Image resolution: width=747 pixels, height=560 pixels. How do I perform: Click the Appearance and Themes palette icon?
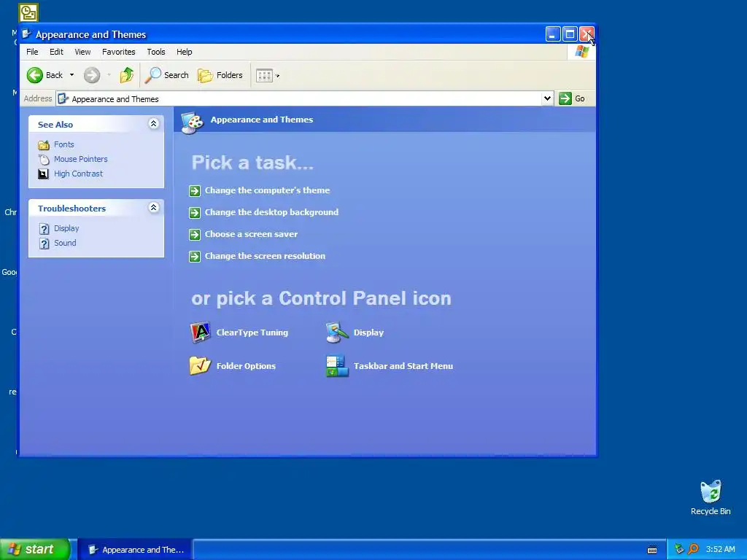tap(193, 122)
